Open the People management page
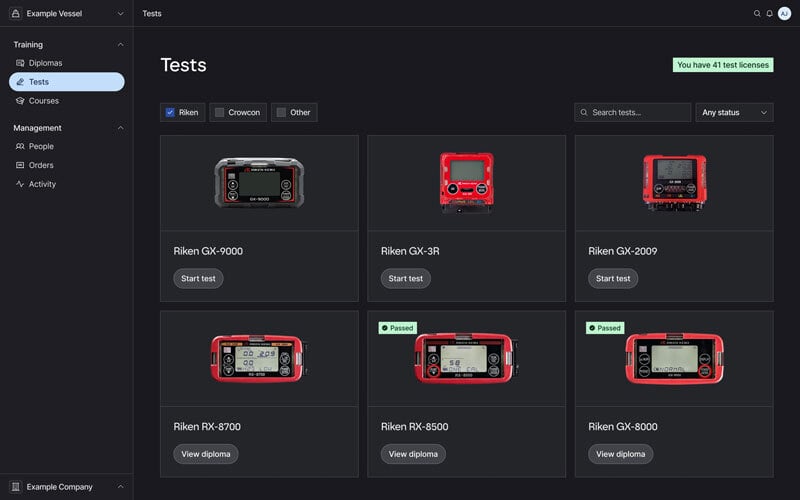800x500 pixels. pos(41,146)
